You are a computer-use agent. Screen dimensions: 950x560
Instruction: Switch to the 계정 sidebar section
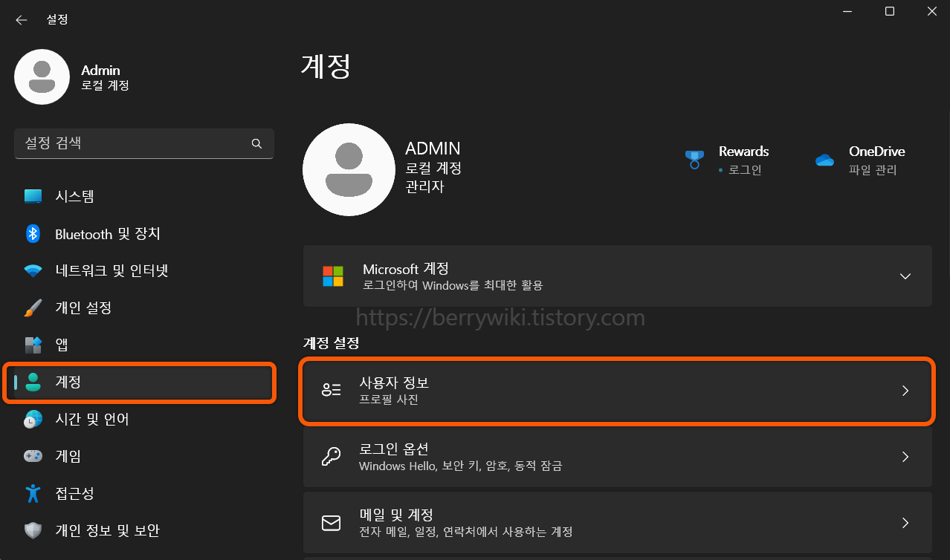pyautogui.click(x=71, y=382)
